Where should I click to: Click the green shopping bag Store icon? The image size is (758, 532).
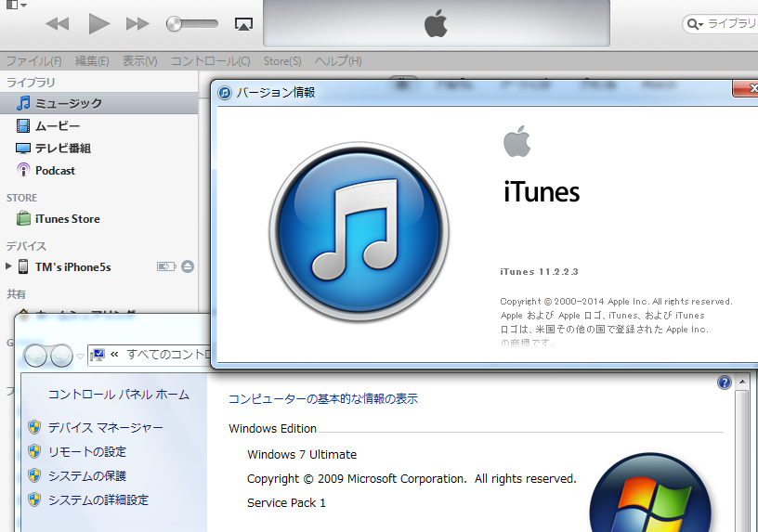click(x=23, y=218)
